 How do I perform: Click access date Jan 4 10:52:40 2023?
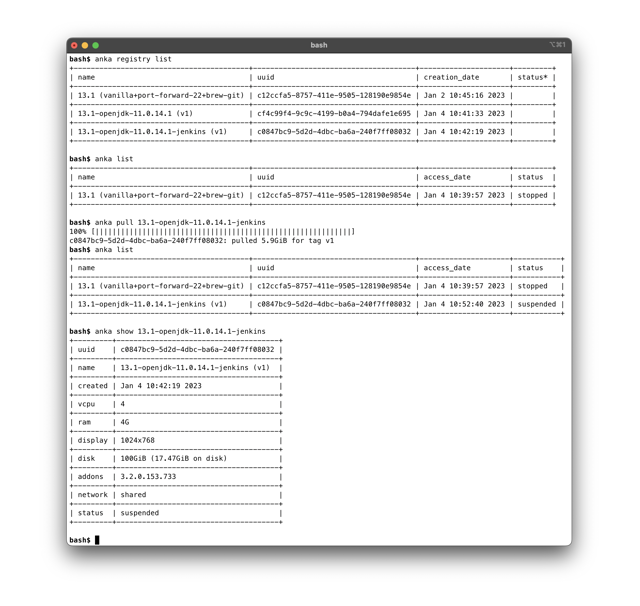pos(464,304)
